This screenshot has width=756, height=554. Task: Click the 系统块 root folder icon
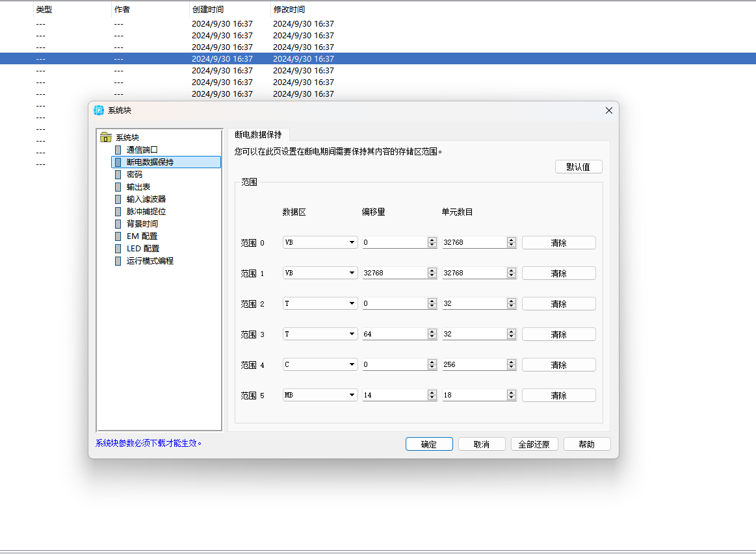coord(105,138)
